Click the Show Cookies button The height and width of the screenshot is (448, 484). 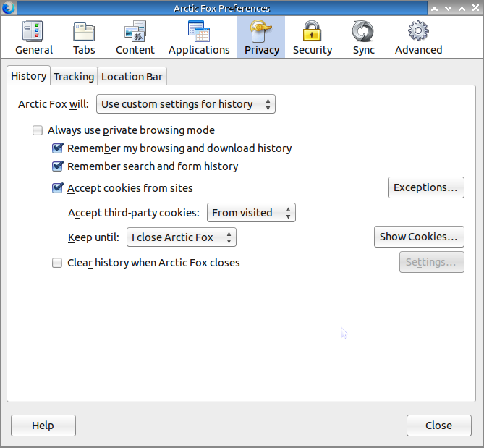click(x=419, y=237)
